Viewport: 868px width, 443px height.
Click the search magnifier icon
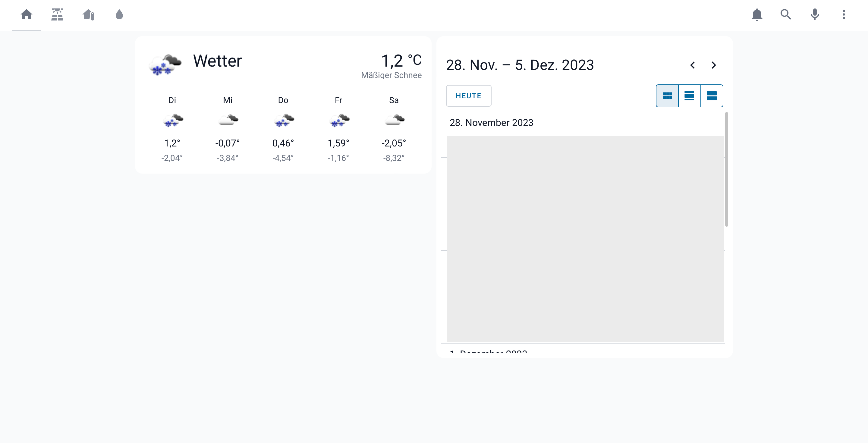[786, 15]
